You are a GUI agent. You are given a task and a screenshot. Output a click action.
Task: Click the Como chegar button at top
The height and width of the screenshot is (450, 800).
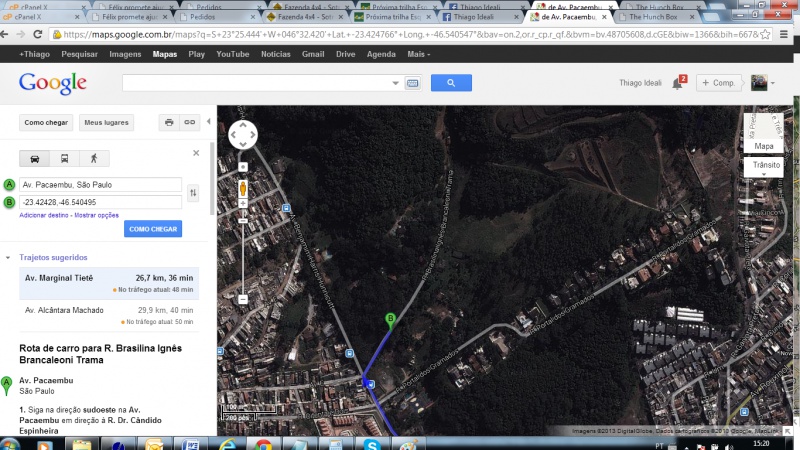click(46, 122)
